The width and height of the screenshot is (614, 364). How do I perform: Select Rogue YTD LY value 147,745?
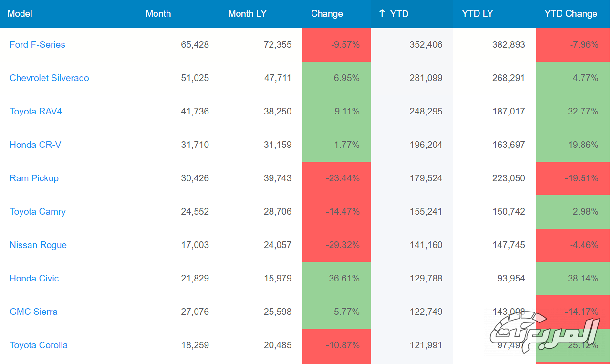pyautogui.click(x=509, y=245)
